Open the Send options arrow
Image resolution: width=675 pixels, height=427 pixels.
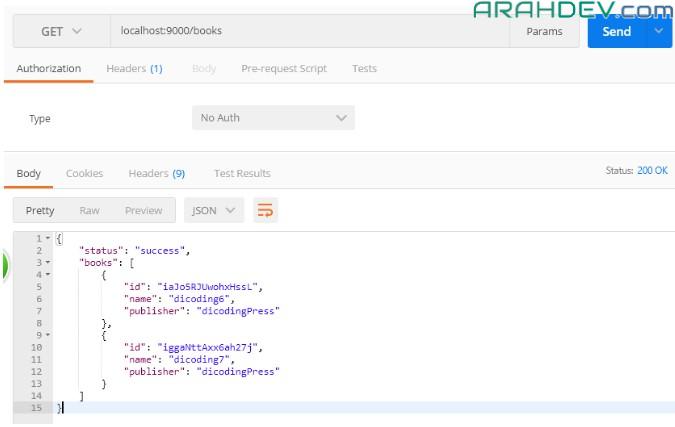(659, 31)
